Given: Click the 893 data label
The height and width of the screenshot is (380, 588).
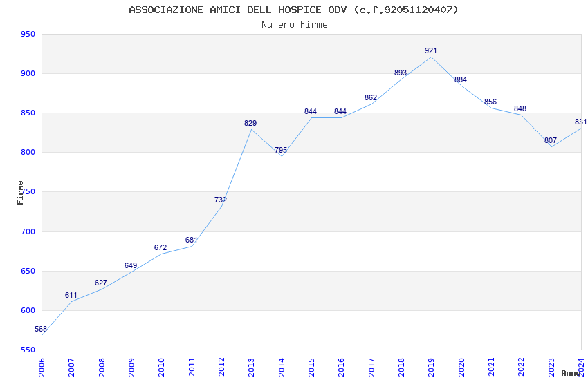Looking at the screenshot, I should click(x=401, y=73).
